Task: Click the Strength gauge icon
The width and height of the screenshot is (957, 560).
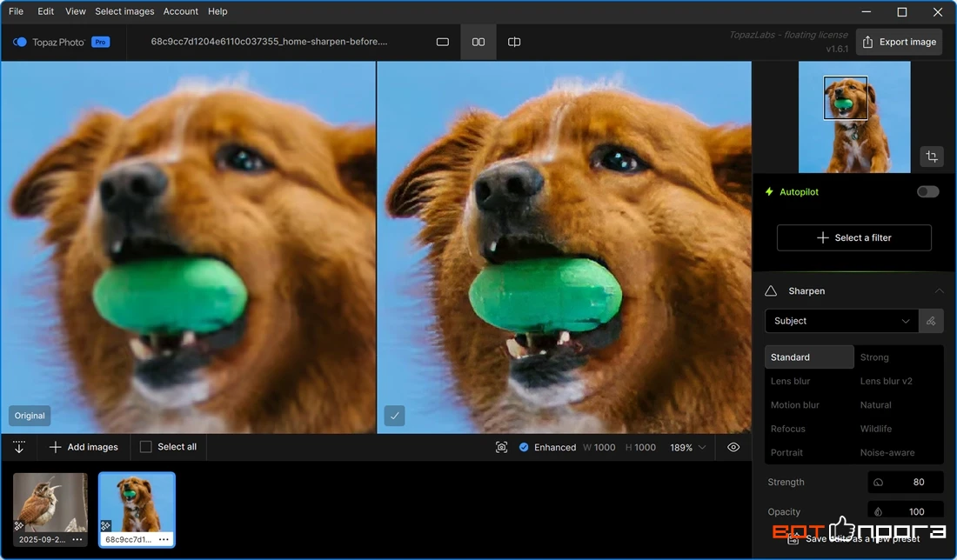Action: pyautogui.click(x=879, y=482)
